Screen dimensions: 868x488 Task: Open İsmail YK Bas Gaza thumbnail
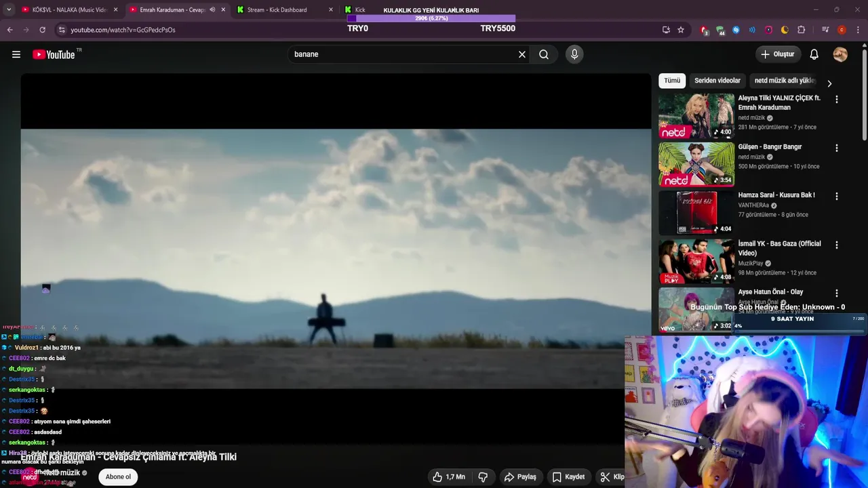pos(696,262)
